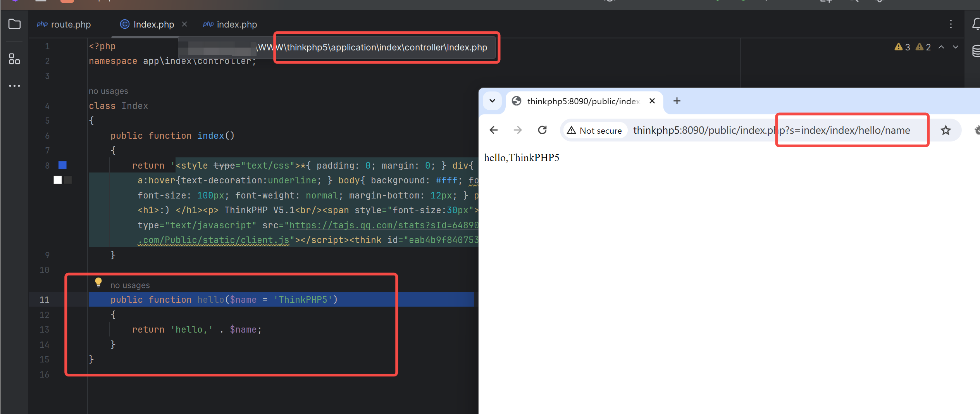Image resolution: width=980 pixels, height=414 pixels.
Task: Click the namespace app\index\controller line
Action: 172,61
